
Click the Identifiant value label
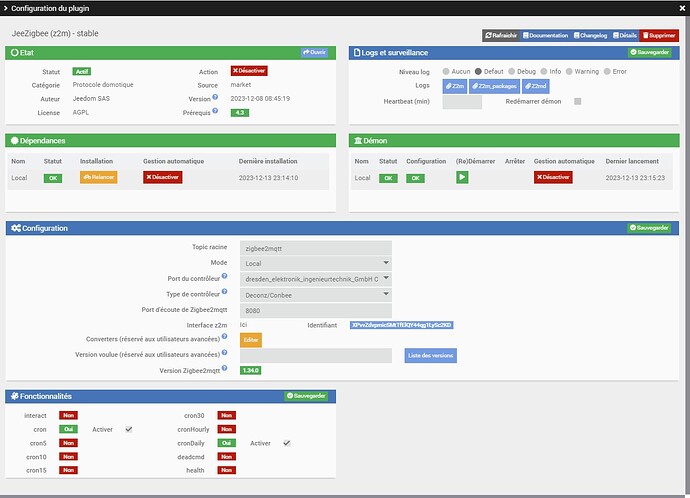(x=401, y=325)
